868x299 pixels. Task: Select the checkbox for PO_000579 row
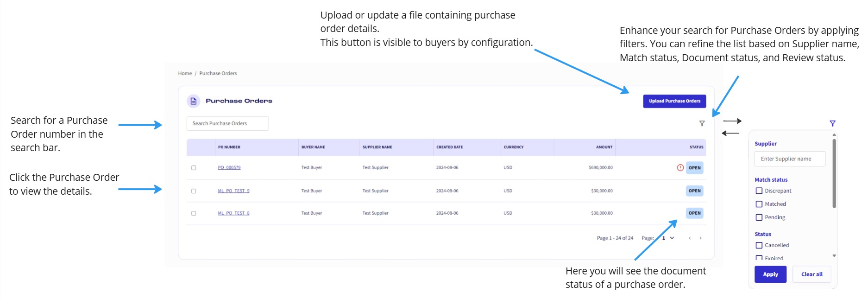(194, 168)
